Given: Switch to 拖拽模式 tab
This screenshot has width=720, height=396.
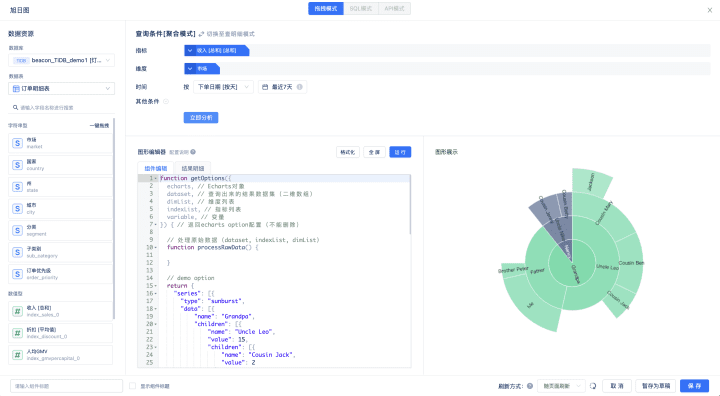Looking at the screenshot, I should pyautogui.click(x=326, y=9).
